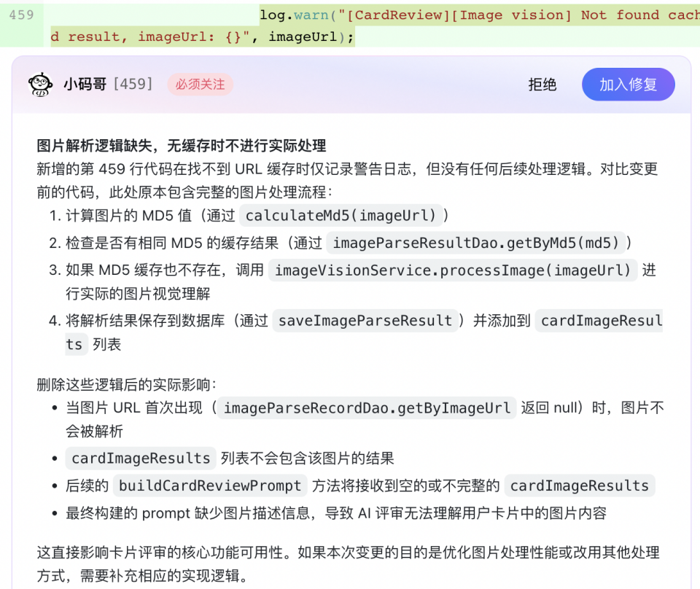Click the paragraph starting 这直接影响卡片评审的核心功能可用性
Screen dimensions: 700x589
click(349, 564)
